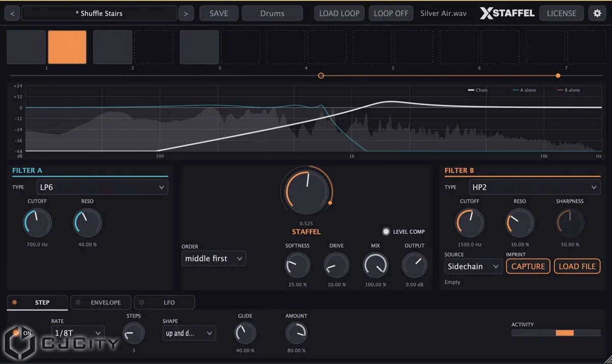Select the highlighted orange step pad
The height and width of the screenshot is (364, 612).
pos(67,47)
